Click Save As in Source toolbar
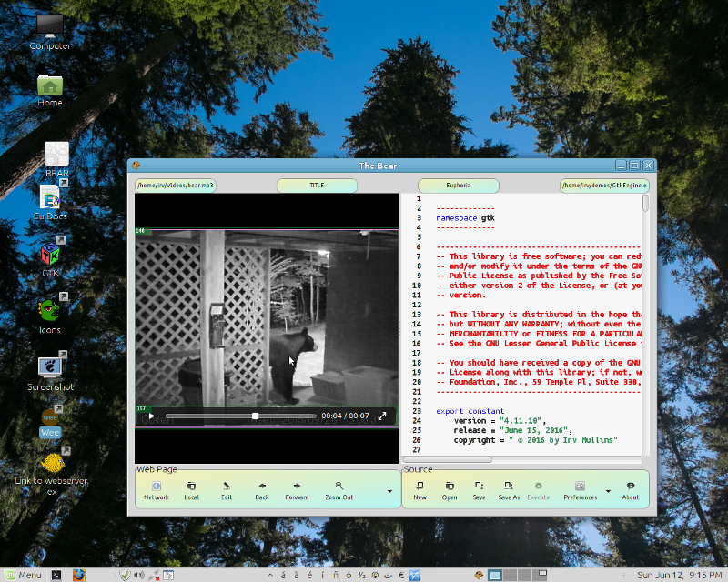 coord(509,490)
